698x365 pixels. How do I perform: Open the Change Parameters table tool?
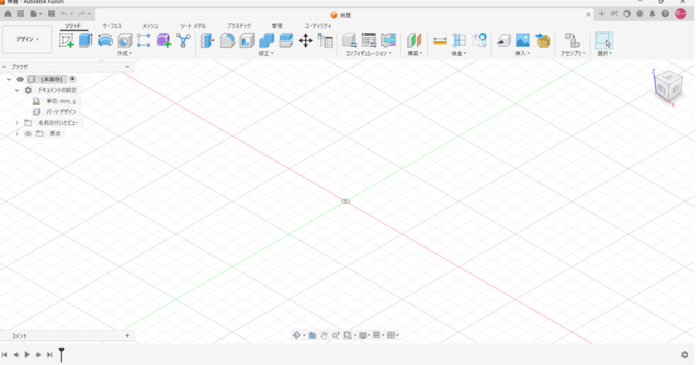click(x=325, y=41)
